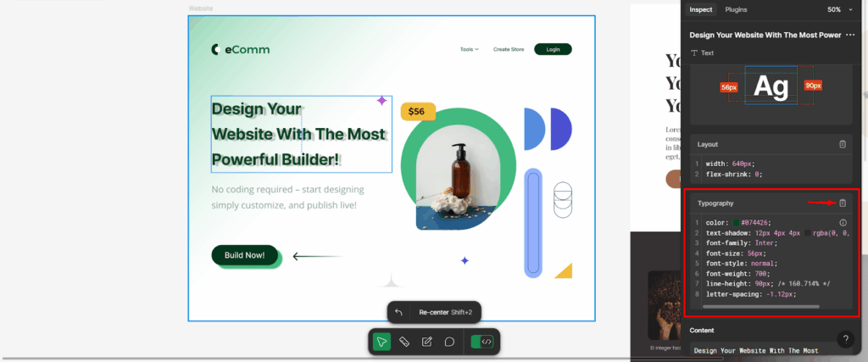
Task: Click the back arrow beside Re-center
Action: tap(398, 312)
